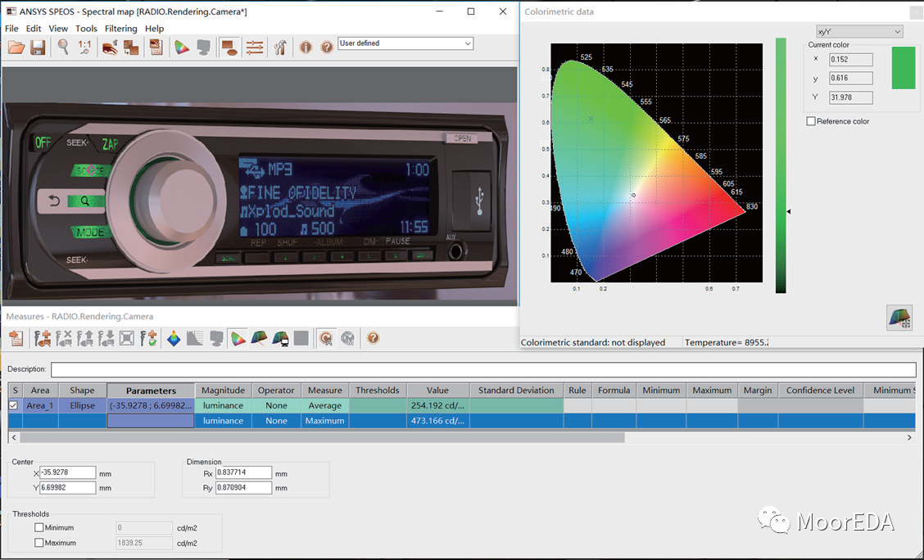Open the sliders level adjustment icon
Viewport: 924px width, 560px height.
[255, 47]
